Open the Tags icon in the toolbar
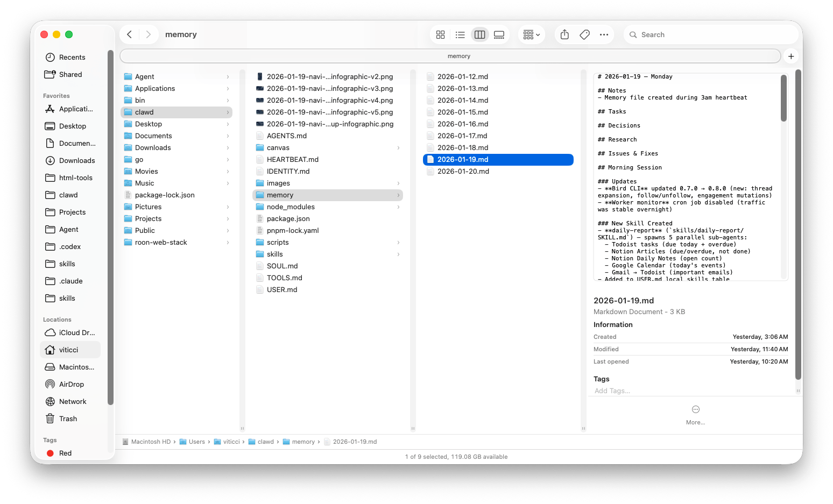This screenshot has height=504, width=833. point(584,34)
